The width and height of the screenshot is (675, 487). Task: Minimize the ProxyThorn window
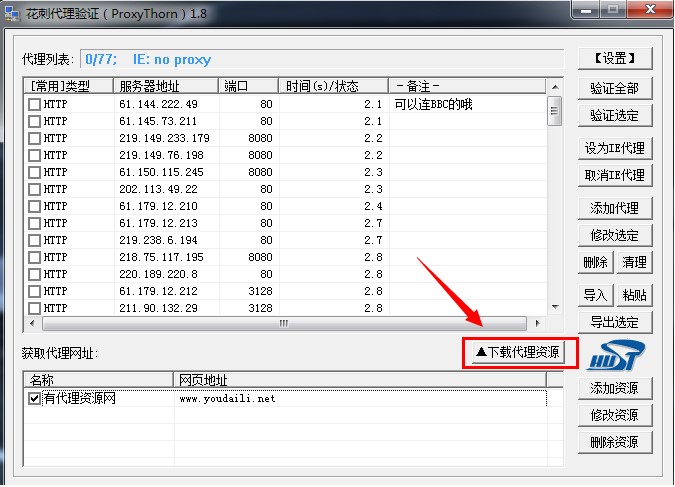(x=585, y=9)
